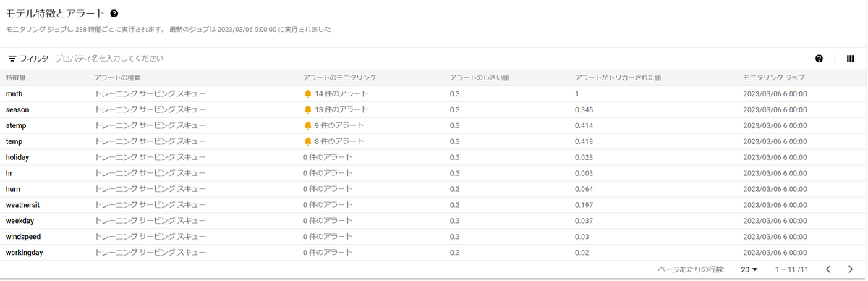Click alert bell icon in atemp row

click(308, 126)
